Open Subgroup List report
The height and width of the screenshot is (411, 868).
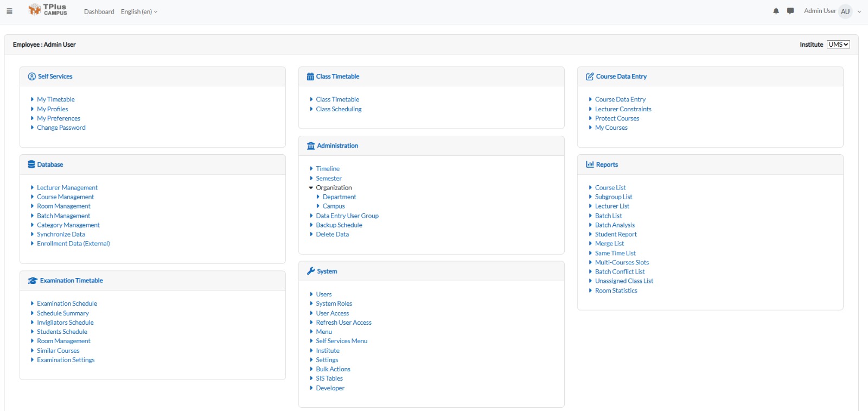click(x=614, y=197)
